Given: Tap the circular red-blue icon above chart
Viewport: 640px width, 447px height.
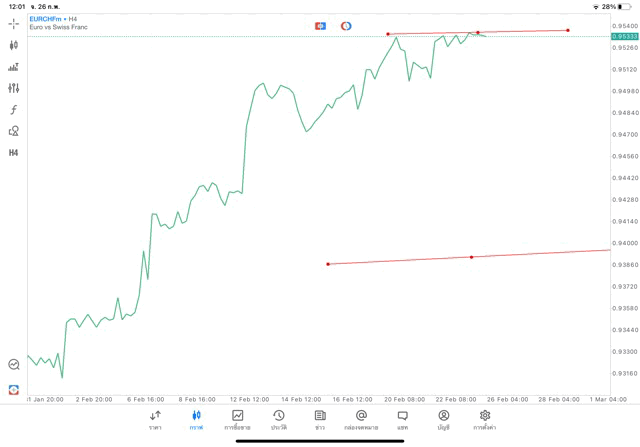Looking at the screenshot, I should coord(346,25).
